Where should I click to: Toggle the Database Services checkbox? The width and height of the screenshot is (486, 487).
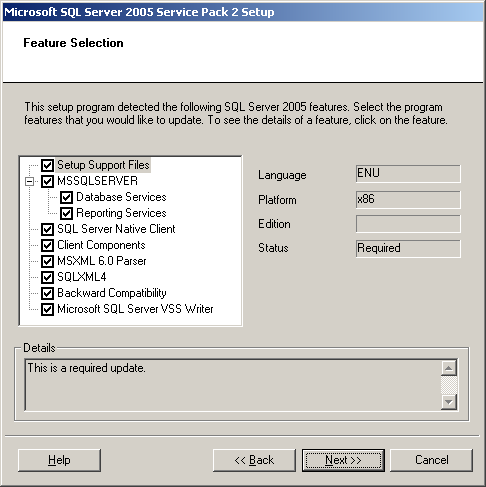[x=66, y=197]
